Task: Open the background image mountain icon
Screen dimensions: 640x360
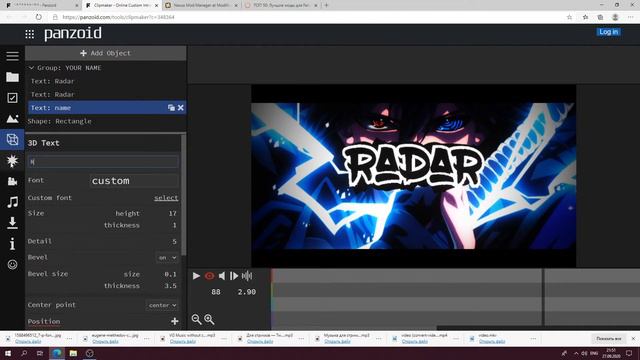Action: pos(12,119)
